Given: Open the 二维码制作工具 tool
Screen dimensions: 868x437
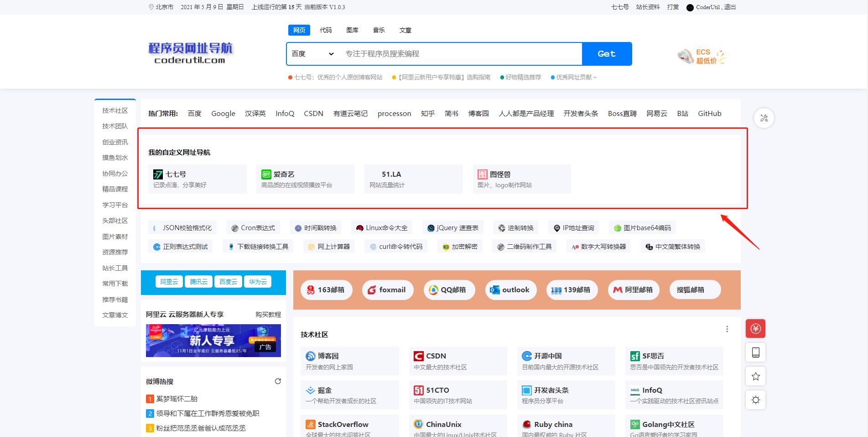Looking at the screenshot, I should click(x=525, y=247).
